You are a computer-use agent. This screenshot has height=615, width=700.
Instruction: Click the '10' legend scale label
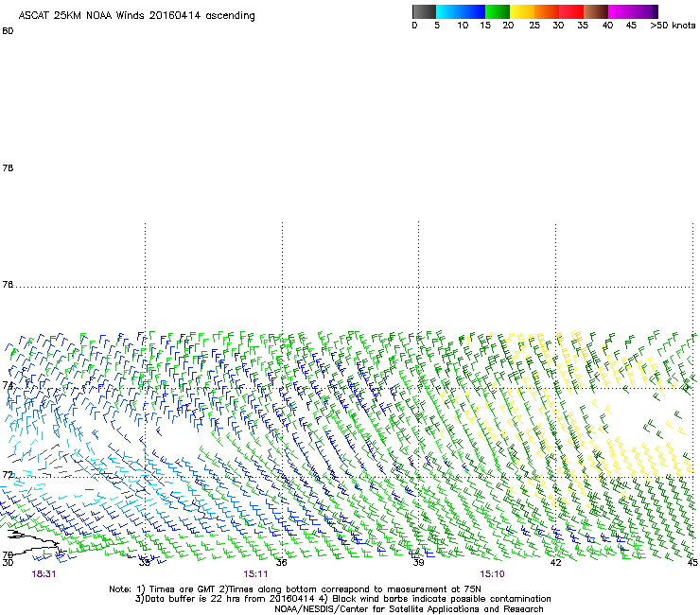[x=463, y=26]
